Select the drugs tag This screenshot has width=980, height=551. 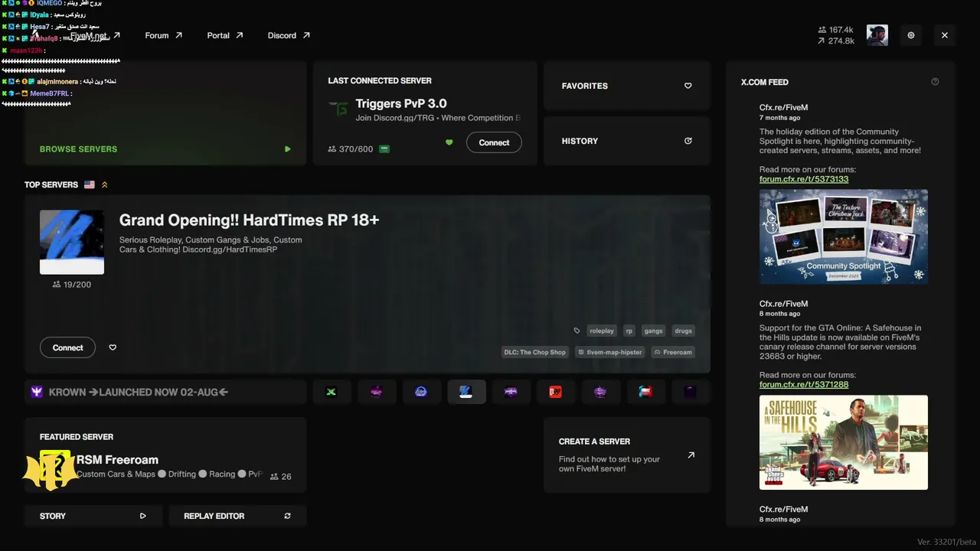[684, 331]
